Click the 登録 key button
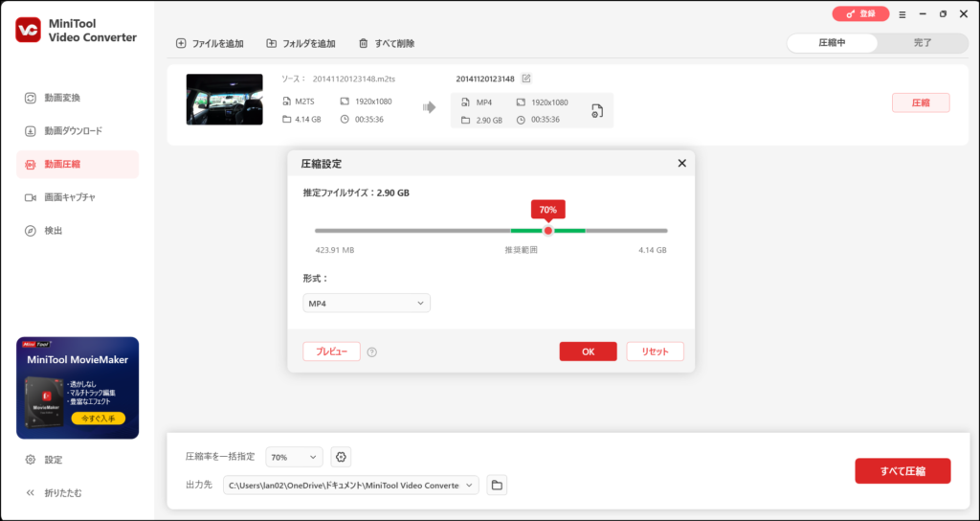 pos(860,13)
